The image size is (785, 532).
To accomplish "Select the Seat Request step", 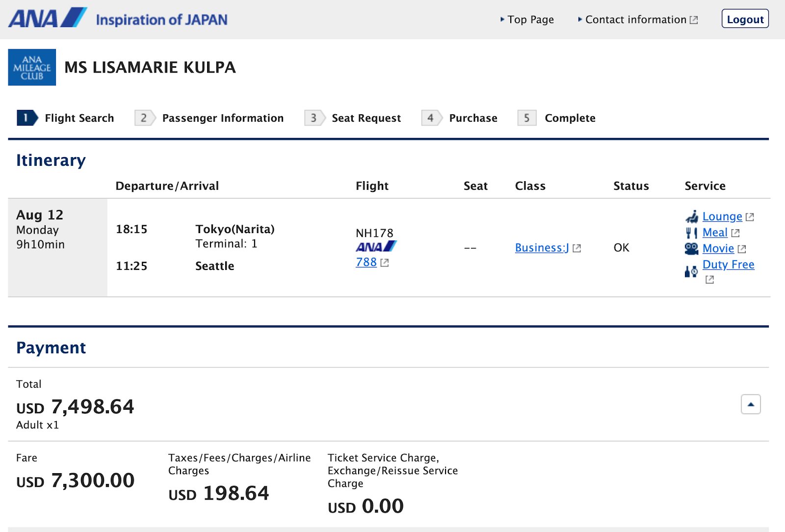I will [x=366, y=118].
